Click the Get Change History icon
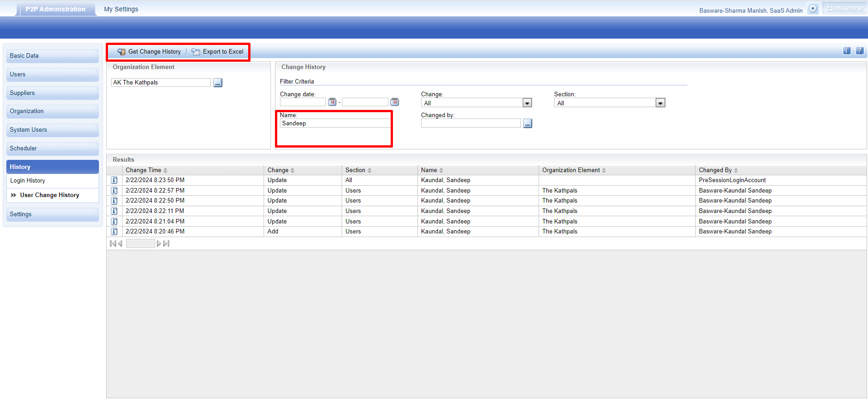The height and width of the screenshot is (401, 868). 121,52
